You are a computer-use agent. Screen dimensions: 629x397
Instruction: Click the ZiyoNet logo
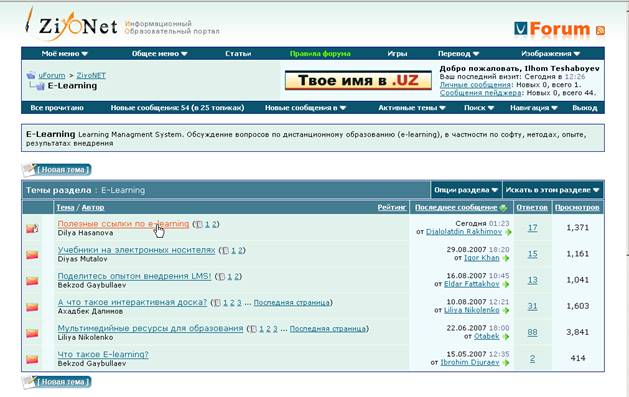(71, 25)
